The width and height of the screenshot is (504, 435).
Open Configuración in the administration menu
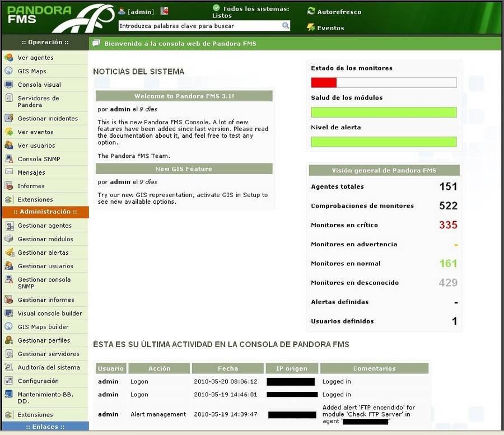[38, 381]
